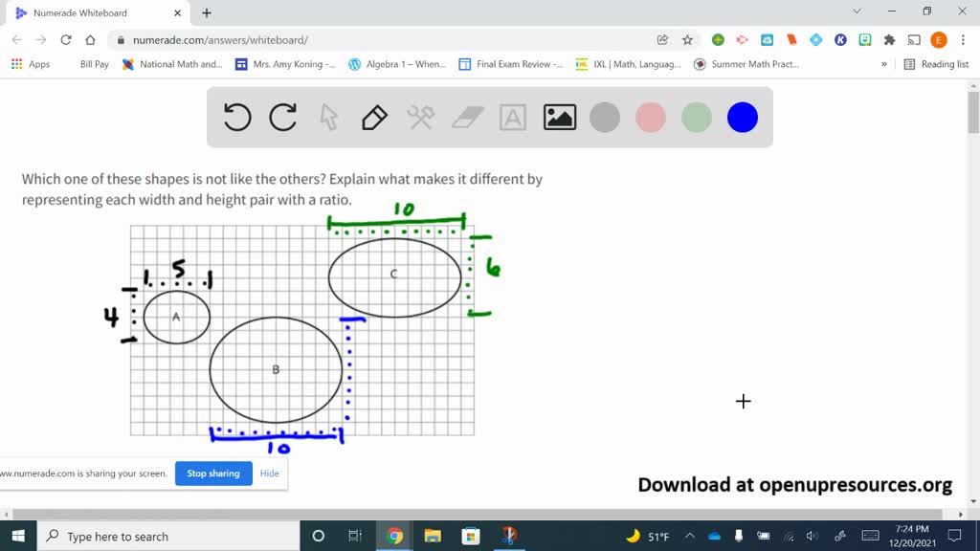Select the blue color swatch

click(x=742, y=117)
